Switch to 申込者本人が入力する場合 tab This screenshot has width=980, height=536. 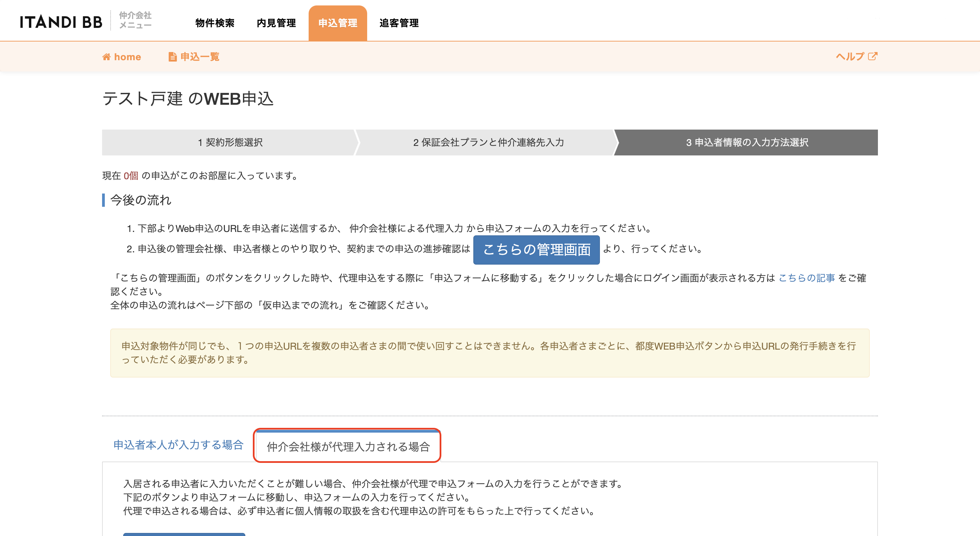click(178, 445)
